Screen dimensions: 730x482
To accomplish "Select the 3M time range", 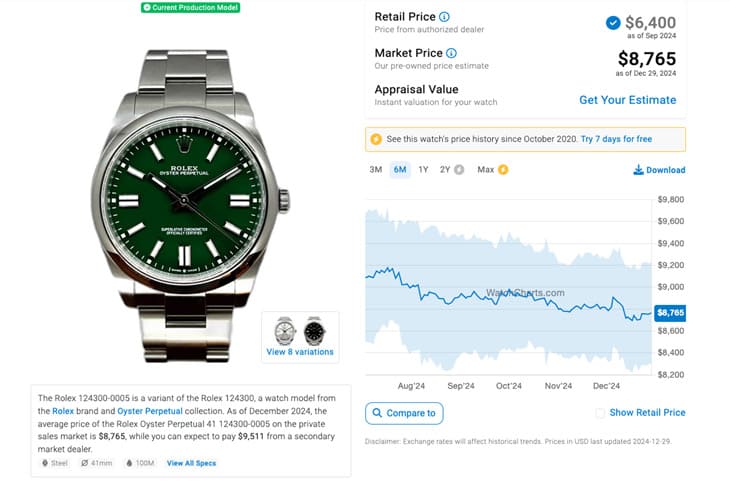I will (x=376, y=170).
